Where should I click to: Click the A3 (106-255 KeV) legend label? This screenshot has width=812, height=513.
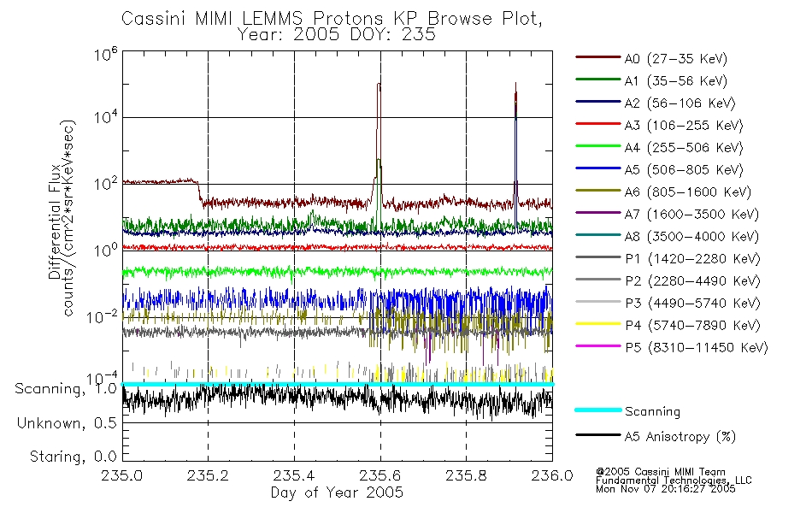point(684,126)
